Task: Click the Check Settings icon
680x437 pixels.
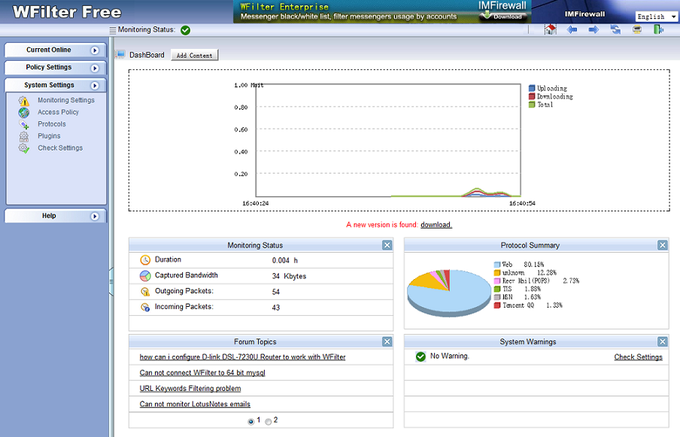Action: pos(24,148)
